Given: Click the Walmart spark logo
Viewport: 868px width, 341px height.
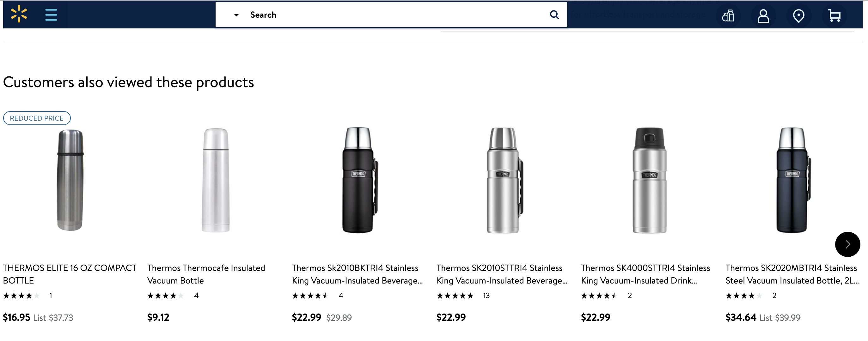Looking at the screenshot, I should (19, 14).
